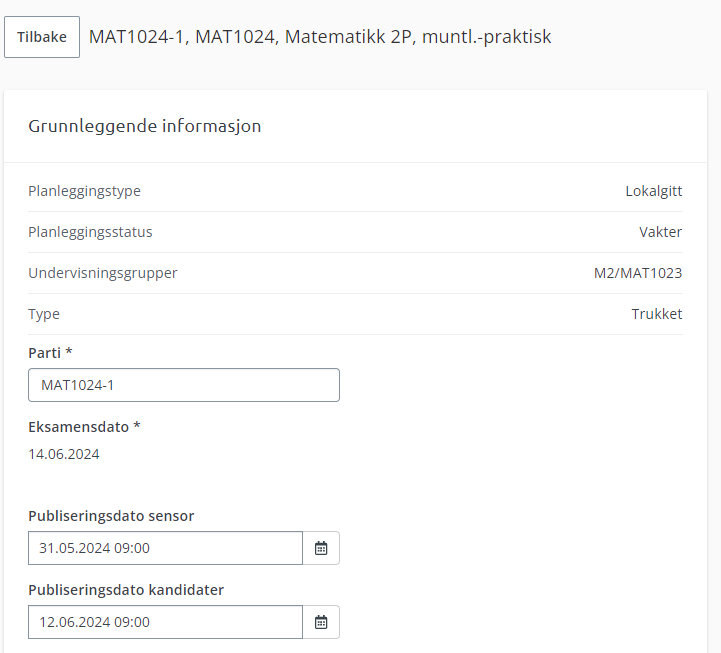Viewport: 721px width, 653px height.
Task: Open calendar picker for Publiseringsdato sensor
Action: click(x=321, y=548)
